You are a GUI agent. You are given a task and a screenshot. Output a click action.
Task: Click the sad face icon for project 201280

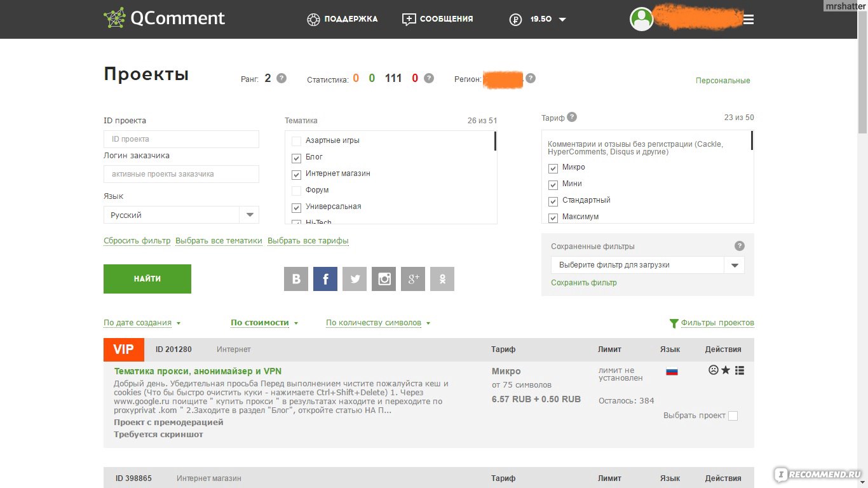click(713, 370)
